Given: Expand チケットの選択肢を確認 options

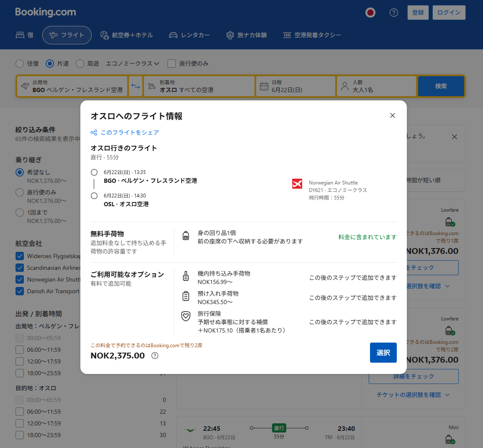Looking at the screenshot, I should [x=413, y=394].
